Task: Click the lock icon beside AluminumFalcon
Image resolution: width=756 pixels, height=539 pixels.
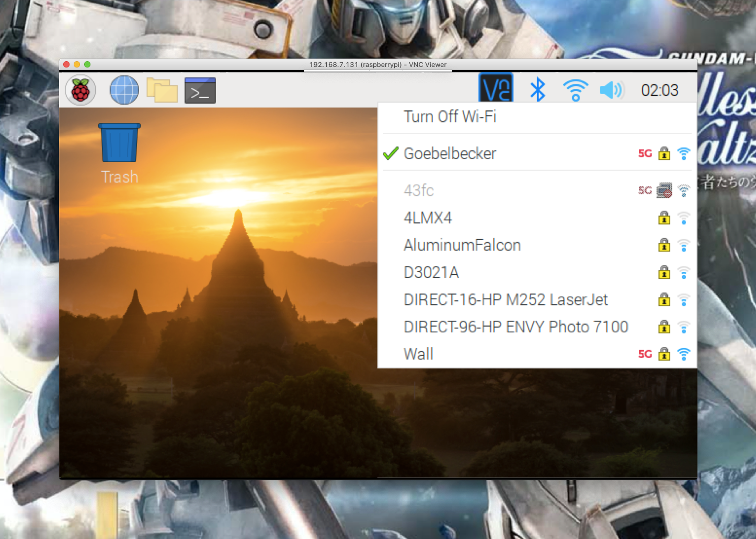Action: [x=664, y=245]
